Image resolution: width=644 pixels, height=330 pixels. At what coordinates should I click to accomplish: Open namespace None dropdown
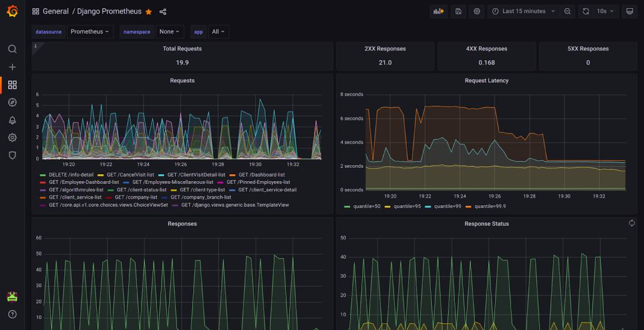pos(170,32)
